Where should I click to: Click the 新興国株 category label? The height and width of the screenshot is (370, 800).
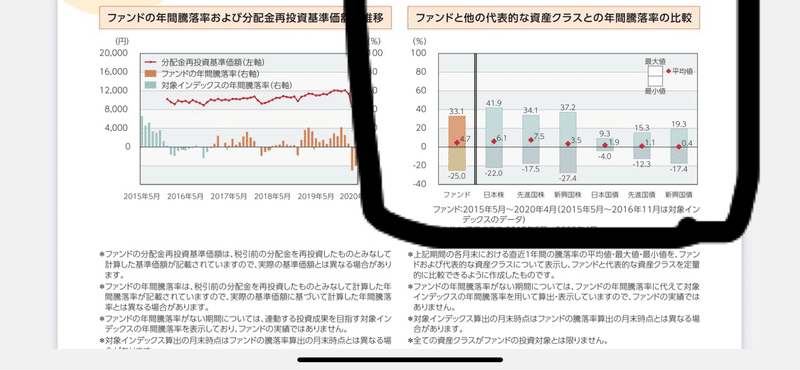pos(567,194)
